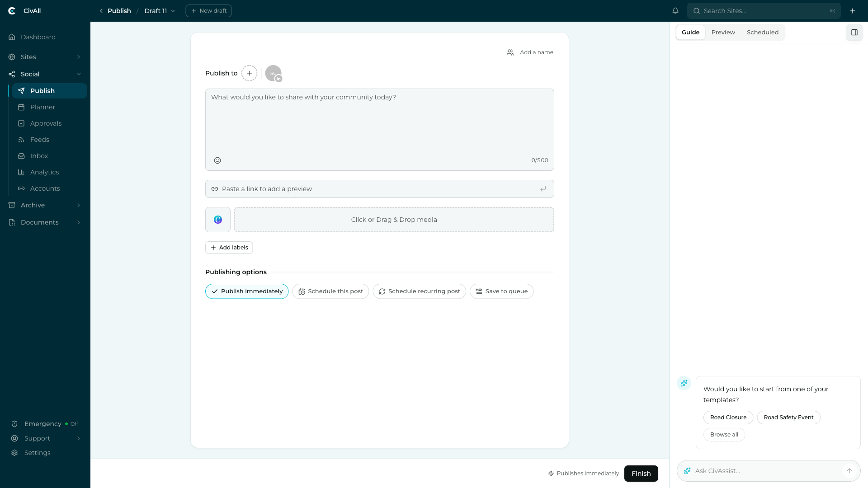This screenshot has width=868, height=488.
Task: Click the 'Publishes immediately' status text
Action: click(x=588, y=474)
